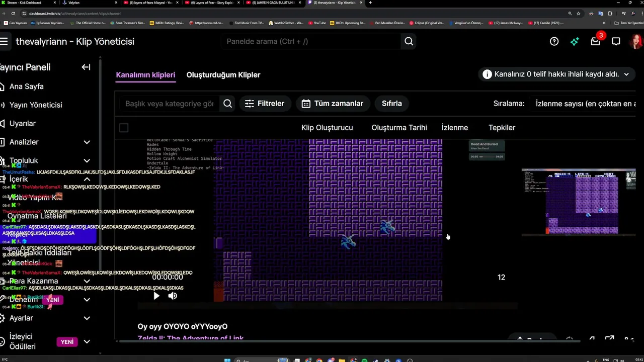Open Windows Start button on taskbar
Screen dimensions: 644x362
(x=227, y=360)
